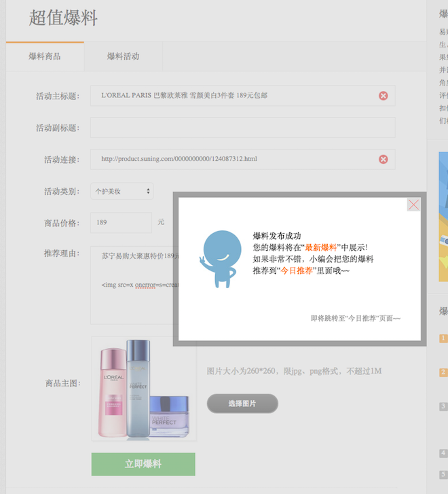
Task: Click the 元 unit label beside price
Action: (x=161, y=222)
